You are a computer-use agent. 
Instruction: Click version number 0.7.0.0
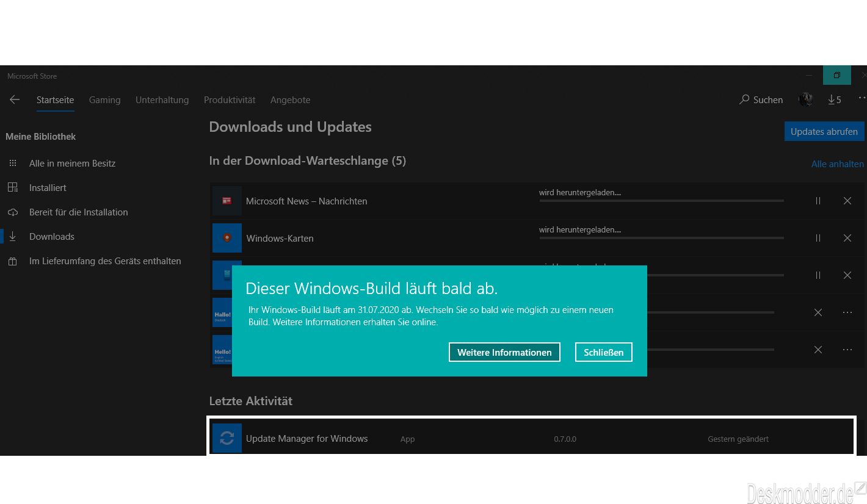(565, 439)
